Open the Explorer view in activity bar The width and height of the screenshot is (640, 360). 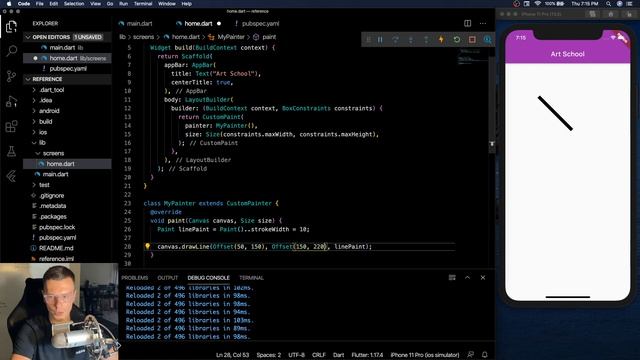tap(11, 27)
